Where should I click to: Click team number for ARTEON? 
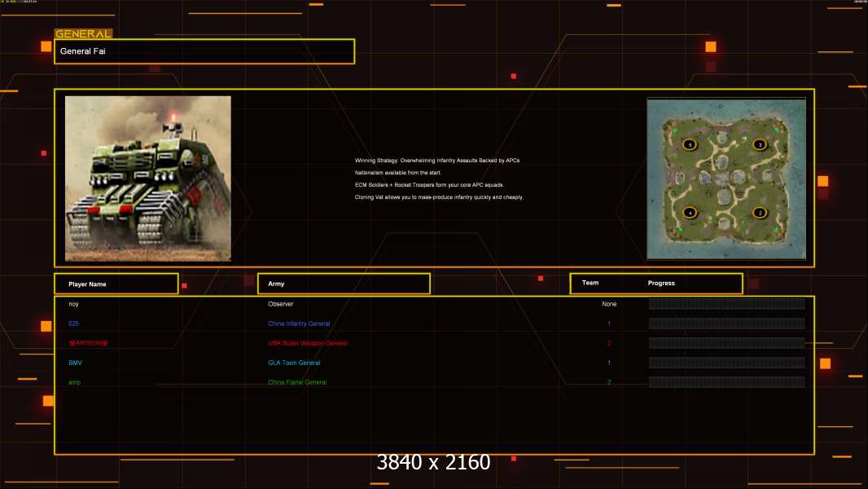pyautogui.click(x=609, y=343)
